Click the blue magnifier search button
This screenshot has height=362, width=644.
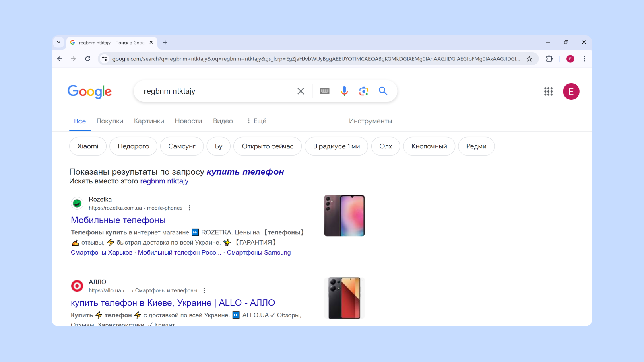coord(383,91)
